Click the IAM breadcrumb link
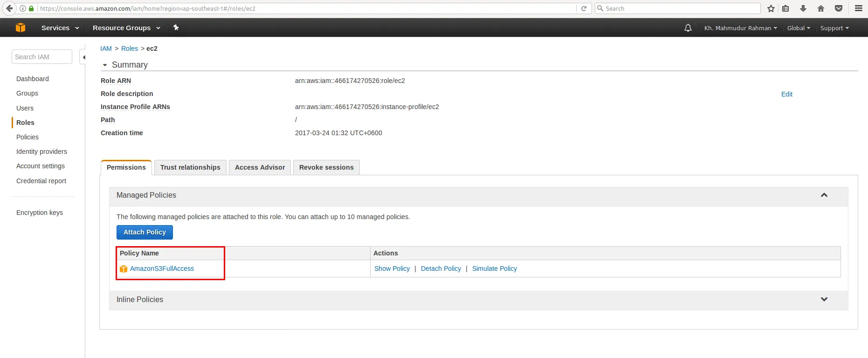Screen dimensions: 868x358 [x=106, y=48]
